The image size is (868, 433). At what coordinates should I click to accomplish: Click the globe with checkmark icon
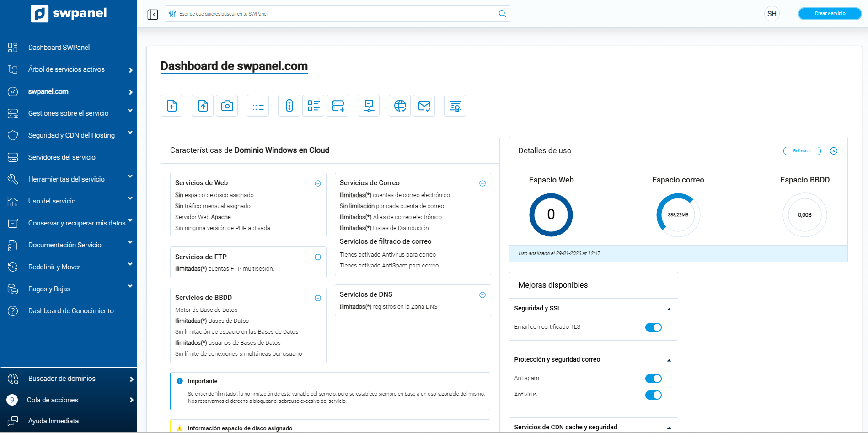pyautogui.click(x=400, y=106)
